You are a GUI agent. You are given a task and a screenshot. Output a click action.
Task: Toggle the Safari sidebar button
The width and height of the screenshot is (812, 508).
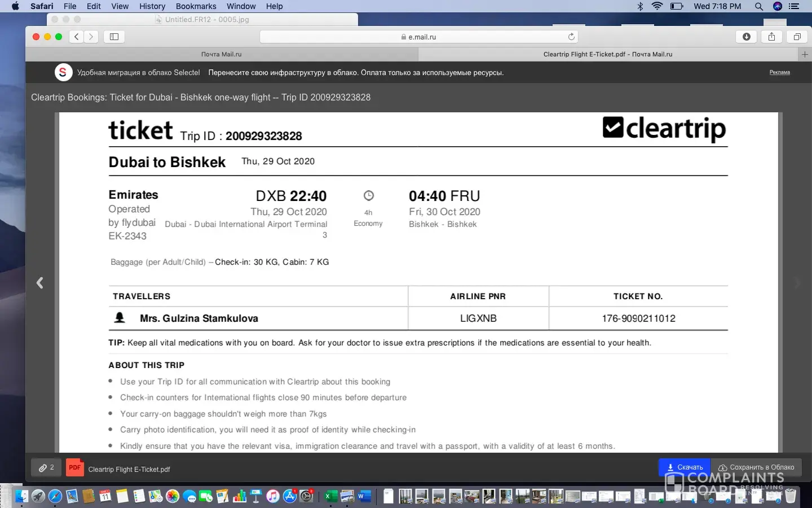[x=114, y=37]
